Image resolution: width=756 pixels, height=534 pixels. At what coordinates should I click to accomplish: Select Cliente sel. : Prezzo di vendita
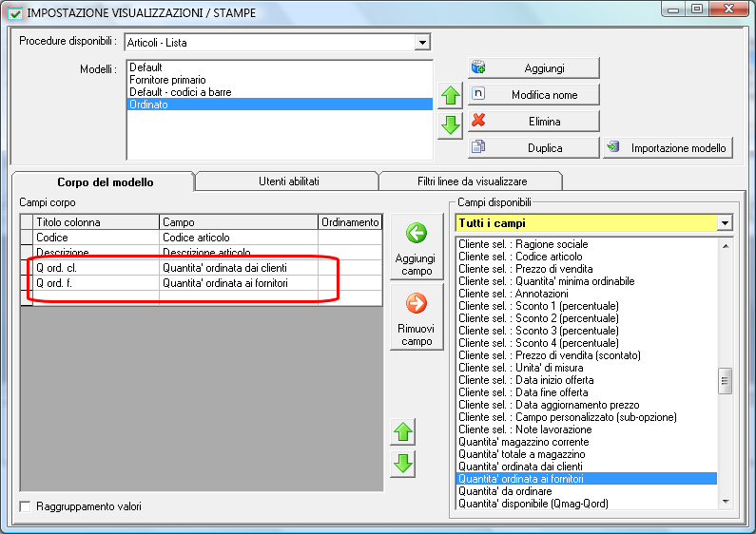coord(587,269)
